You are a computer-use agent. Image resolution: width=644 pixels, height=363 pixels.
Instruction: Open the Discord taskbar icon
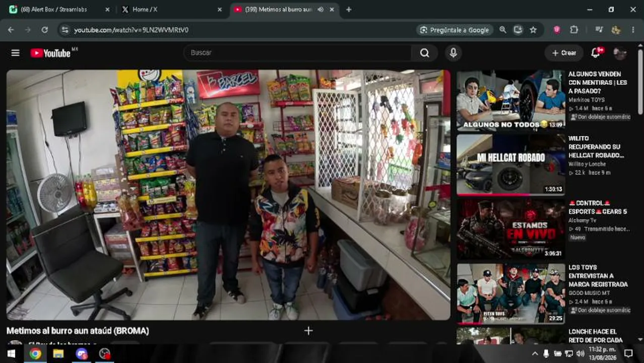point(82,353)
